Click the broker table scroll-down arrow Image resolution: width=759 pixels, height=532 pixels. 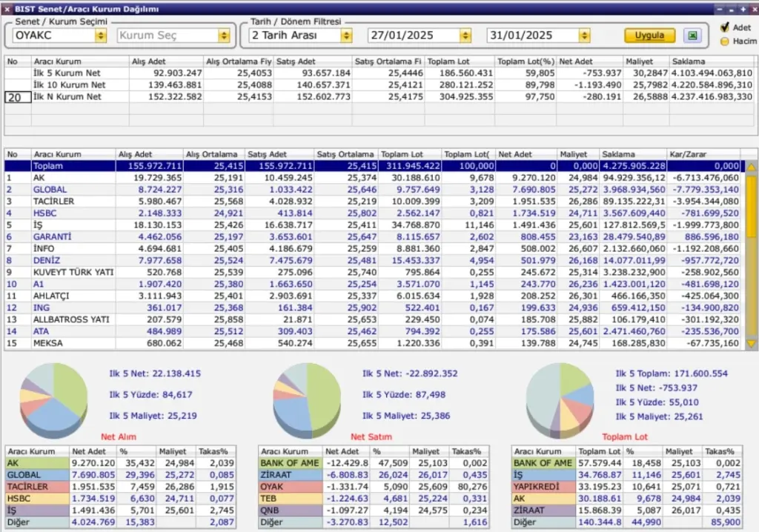(752, 343)
